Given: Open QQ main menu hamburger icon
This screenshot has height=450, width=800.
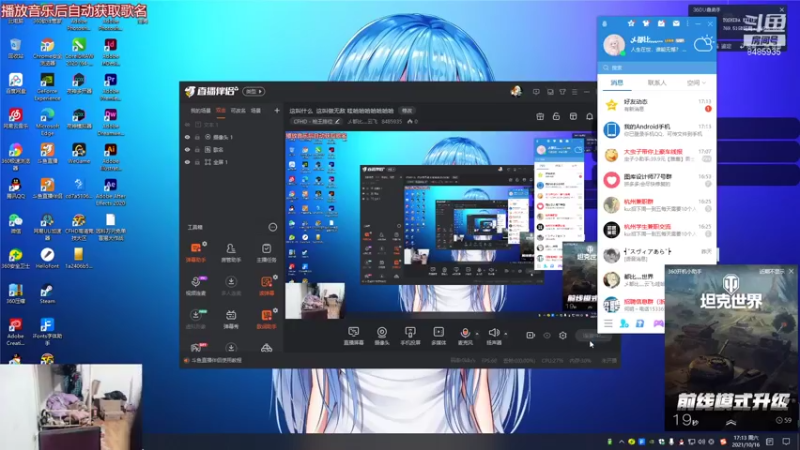Looking at the screenshot, I should click(x=608, y=323).
